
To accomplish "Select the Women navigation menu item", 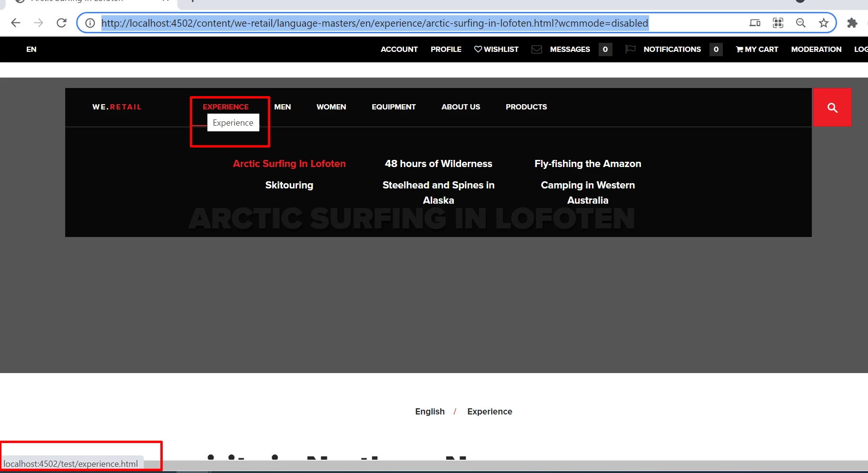I will [x=331, y=107].
